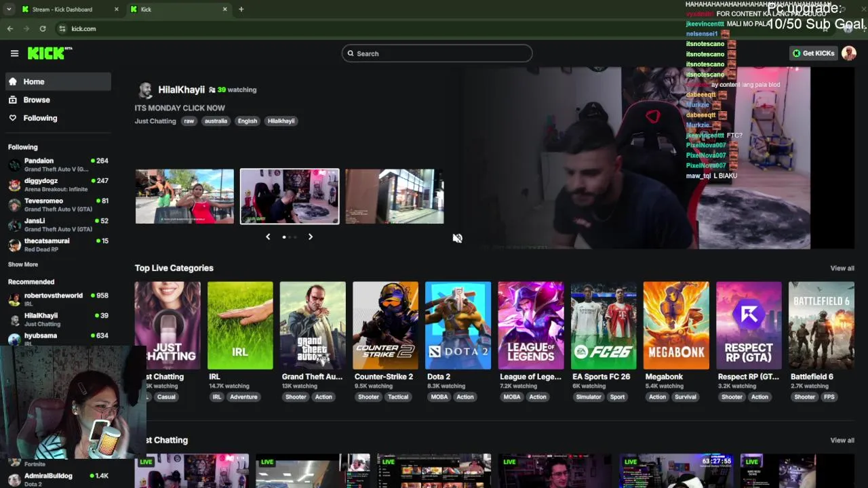Select Adventure tag under IRL

coord(243,397)
